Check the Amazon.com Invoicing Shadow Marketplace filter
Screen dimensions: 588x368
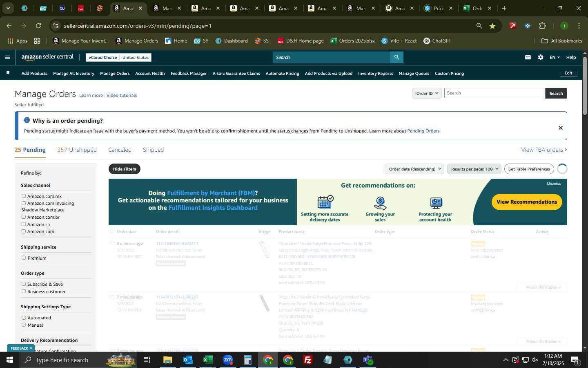point(24,203)
